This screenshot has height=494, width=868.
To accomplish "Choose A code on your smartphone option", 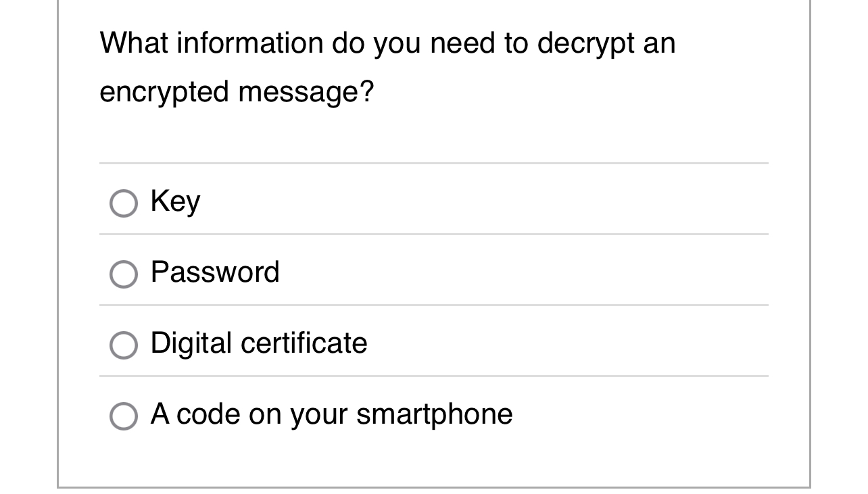I will point(122,415).
